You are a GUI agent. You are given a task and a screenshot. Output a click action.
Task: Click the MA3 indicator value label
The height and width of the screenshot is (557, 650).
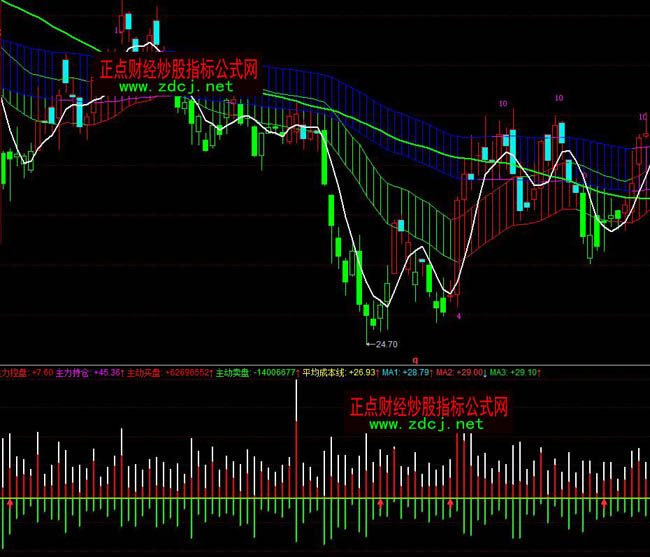point(513,372)
